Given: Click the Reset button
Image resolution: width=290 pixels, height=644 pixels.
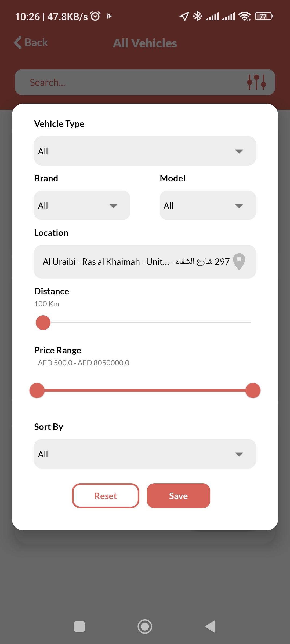Looking at the screenshot, I should (106, 496).
